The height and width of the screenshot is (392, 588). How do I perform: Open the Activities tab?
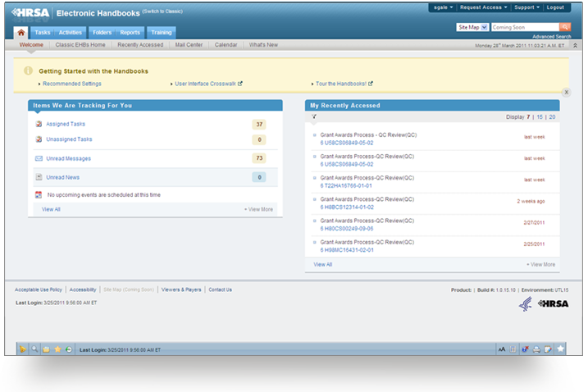[x=70, y=32]
